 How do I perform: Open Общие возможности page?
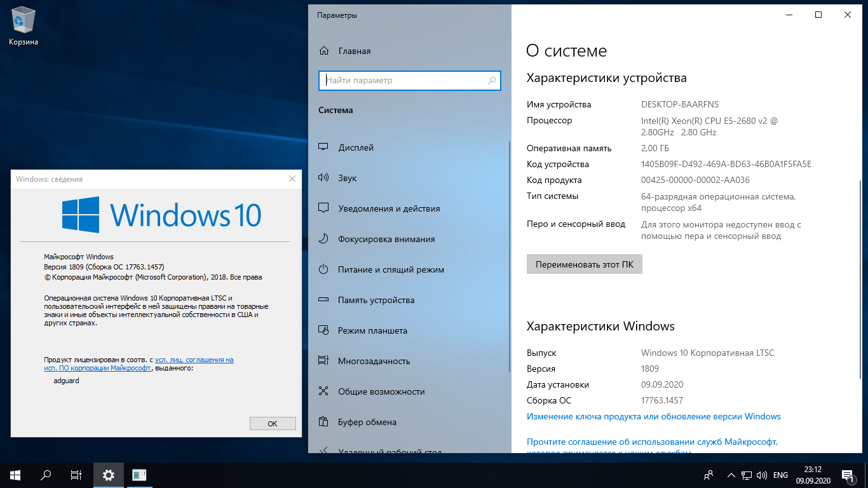coord(409,391)
